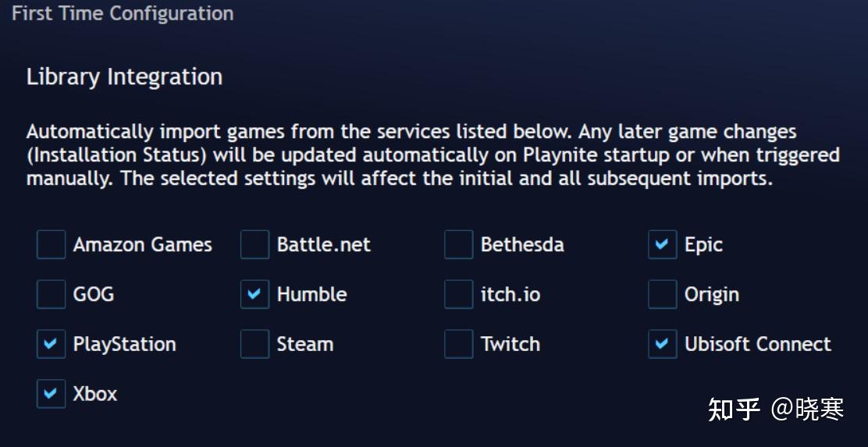Click the Amazon Games label text

tap(142, 245)
